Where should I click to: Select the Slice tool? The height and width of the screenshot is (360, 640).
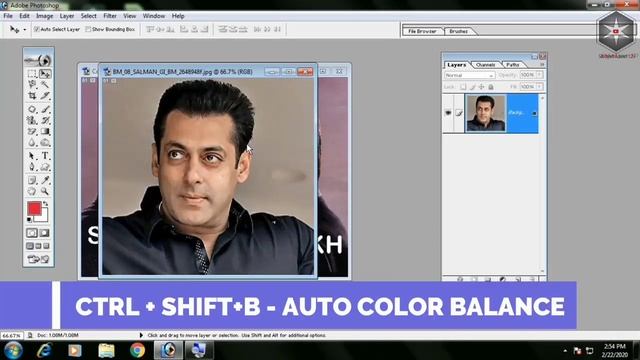[x=45, y=96]
